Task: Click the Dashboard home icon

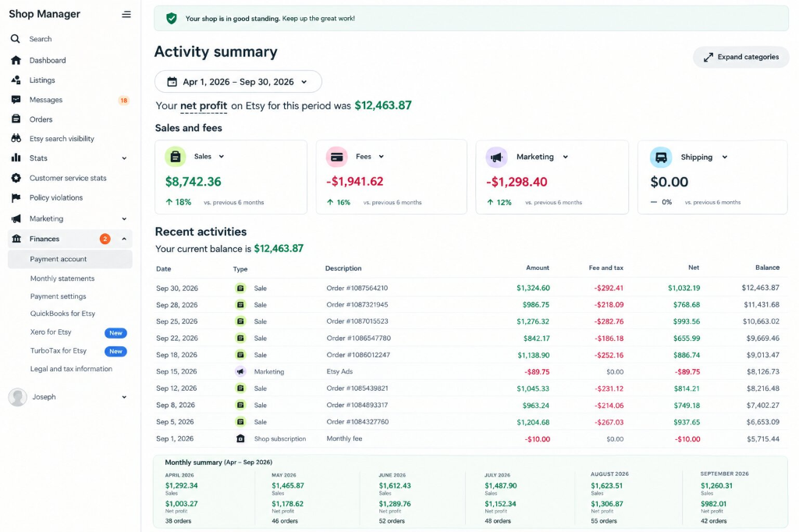Action: click(16, 60)
